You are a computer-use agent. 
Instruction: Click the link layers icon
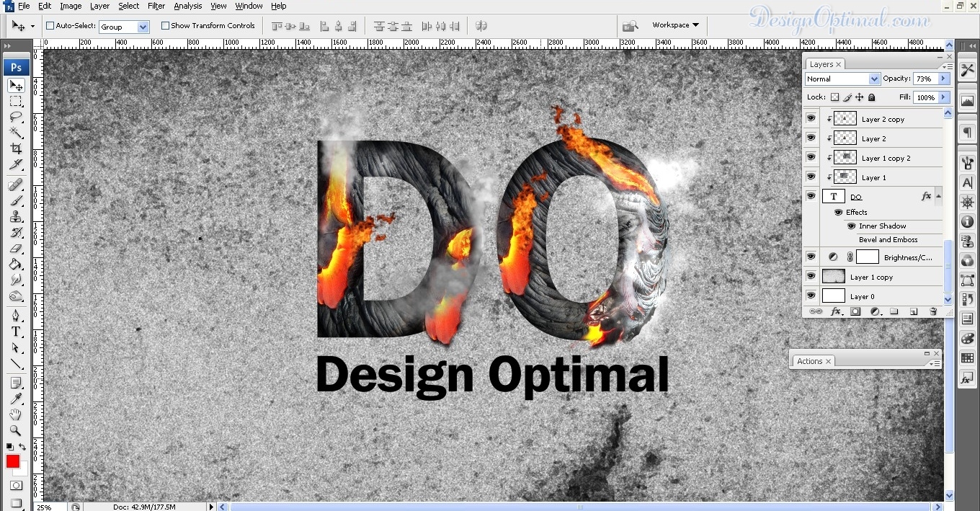[x=816, y=311]
